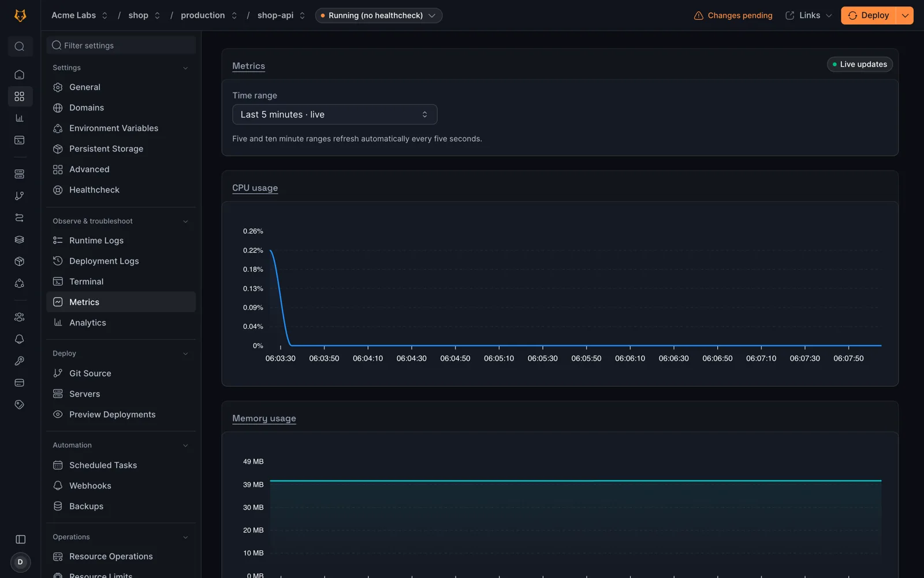Open the git branch icon in rail
The image size is (924, 578).
tap(20, 196)
